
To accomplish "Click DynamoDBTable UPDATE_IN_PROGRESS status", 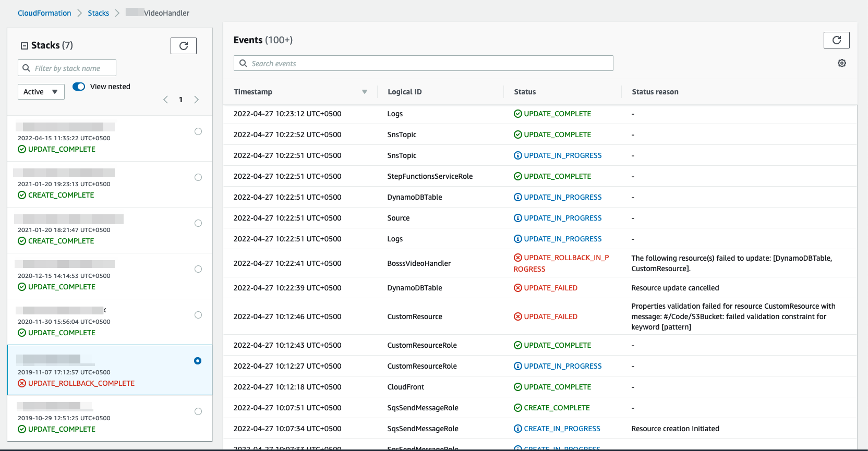I will [563, 197].
